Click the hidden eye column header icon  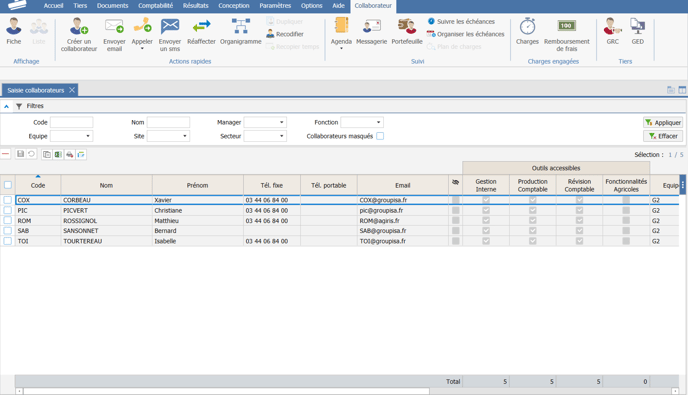point(455,182)
